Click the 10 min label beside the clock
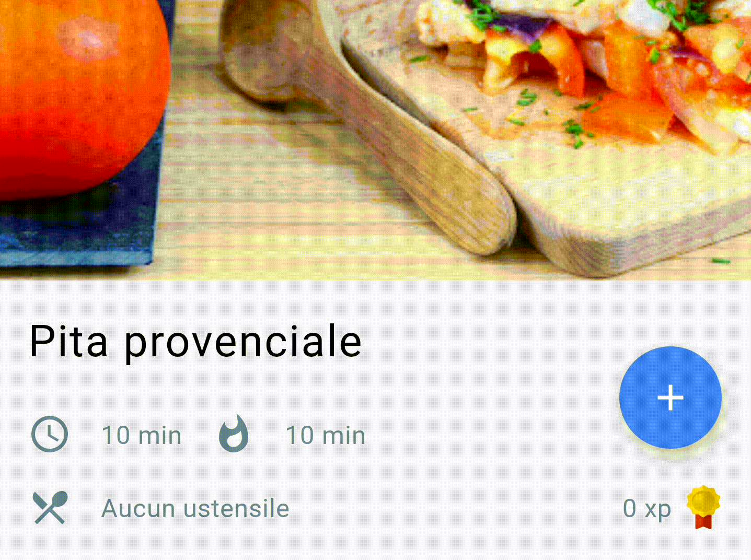751x560 pixels. (142, 435)
